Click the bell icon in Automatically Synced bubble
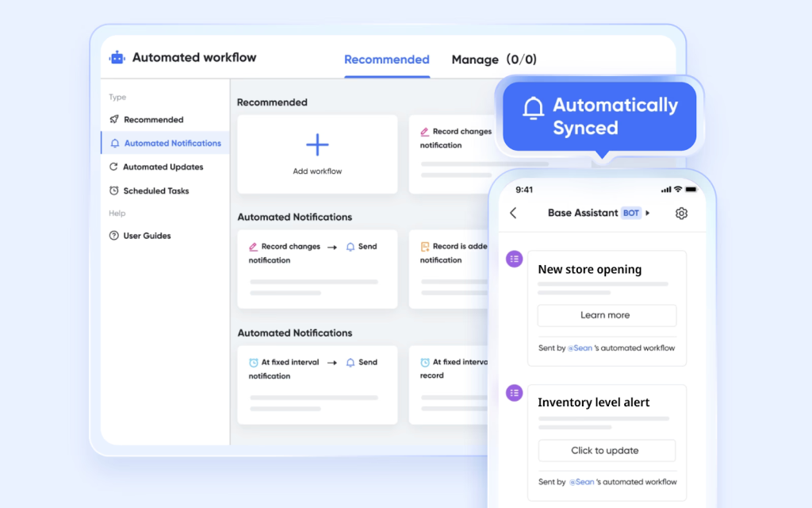Screen dimensions: 812x508 point(533,108)
